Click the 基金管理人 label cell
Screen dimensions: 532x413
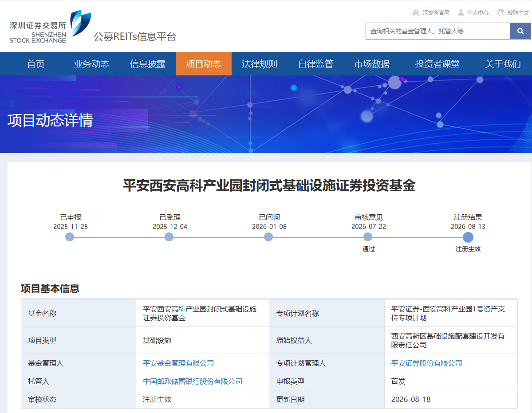click(x=79, y=363)
